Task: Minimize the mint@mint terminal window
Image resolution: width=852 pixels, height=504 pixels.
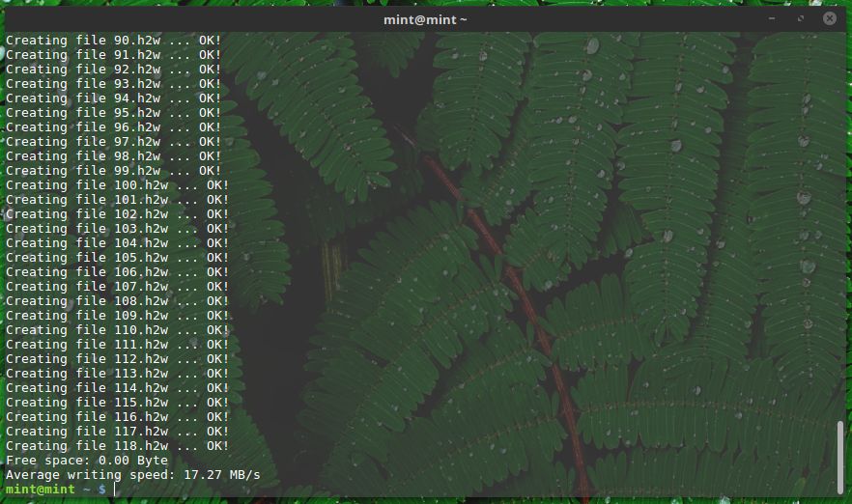Action: [x=772, y=19]
